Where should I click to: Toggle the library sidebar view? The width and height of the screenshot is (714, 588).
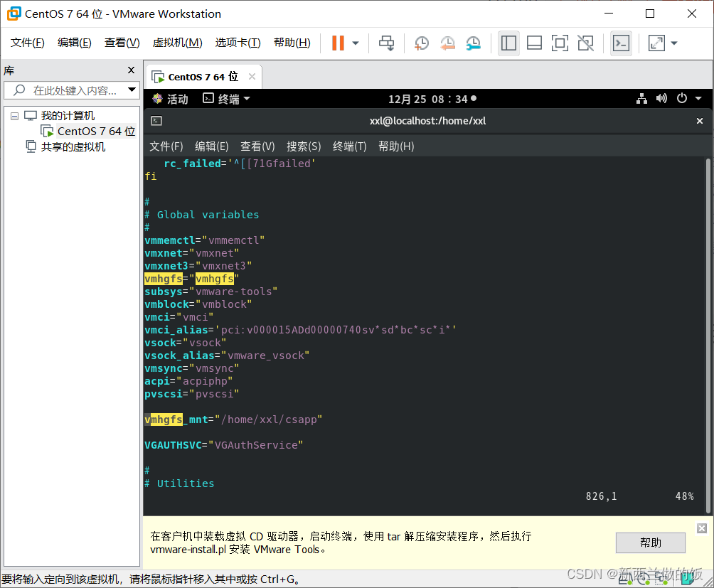508,43
